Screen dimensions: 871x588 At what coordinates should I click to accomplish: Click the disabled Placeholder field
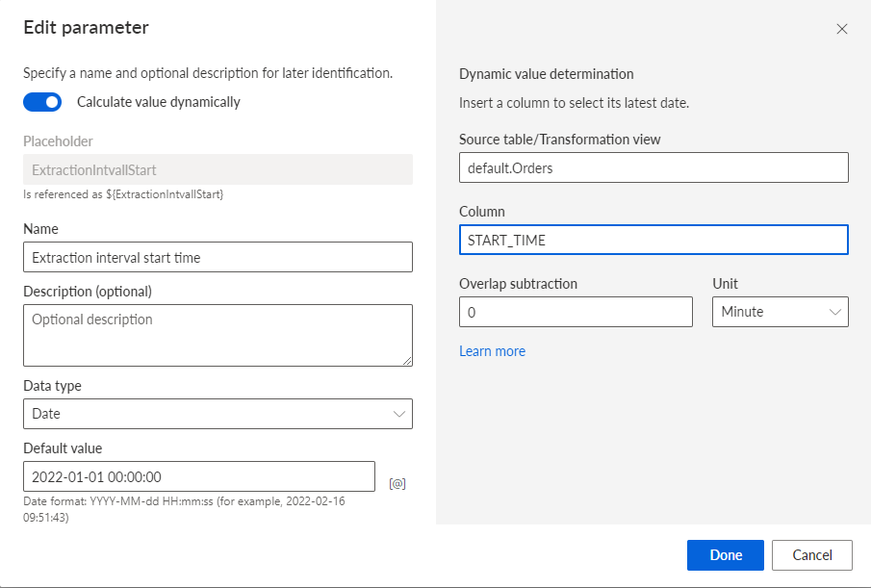pyautogui.click(x=218, y=169)
